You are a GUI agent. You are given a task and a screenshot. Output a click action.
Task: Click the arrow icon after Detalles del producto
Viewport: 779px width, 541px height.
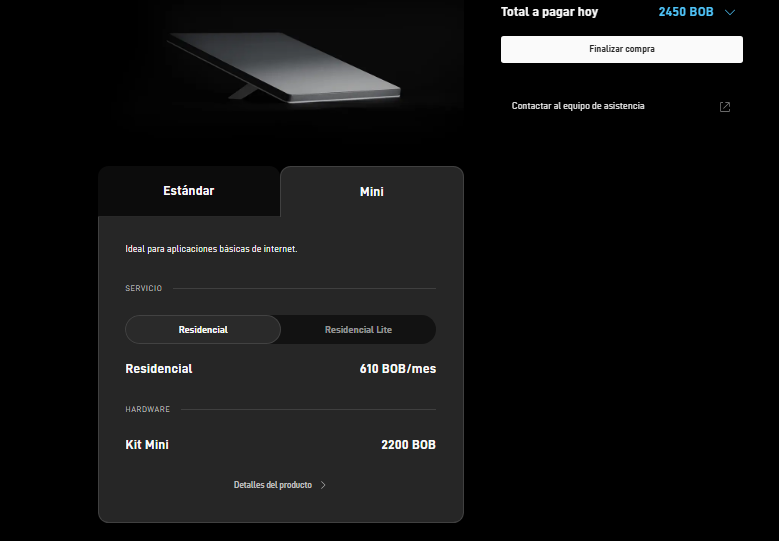coord(323,485)
